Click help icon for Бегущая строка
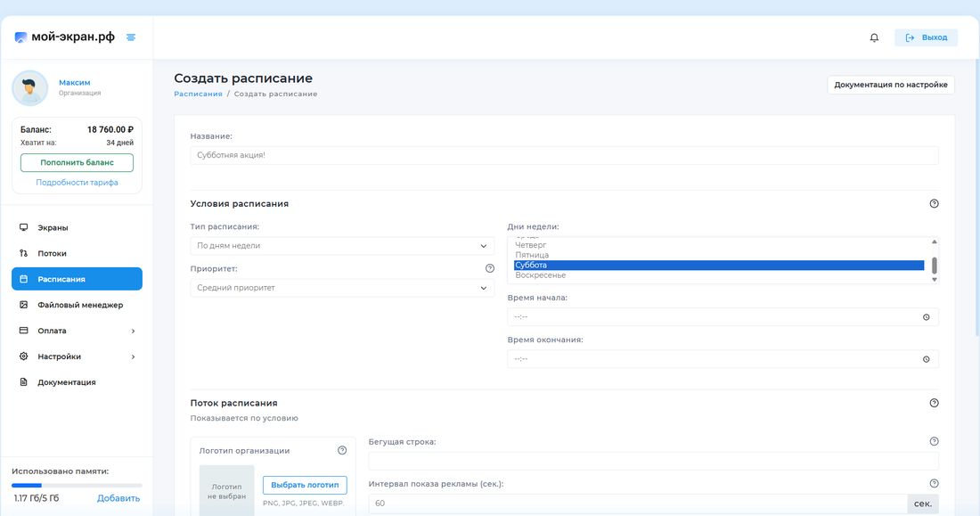The image size is (980, 516). 934,442
